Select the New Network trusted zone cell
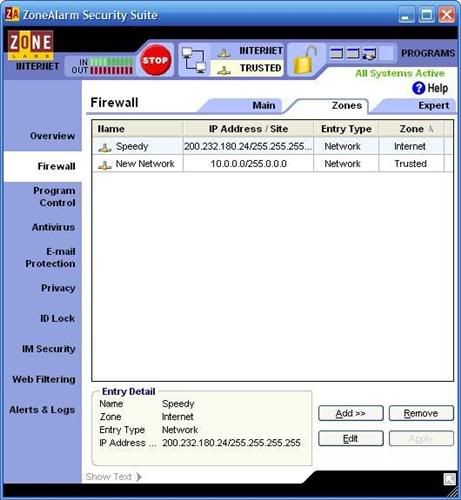The height and width of the screenshot is (500, 461). (x=411, y=164)
